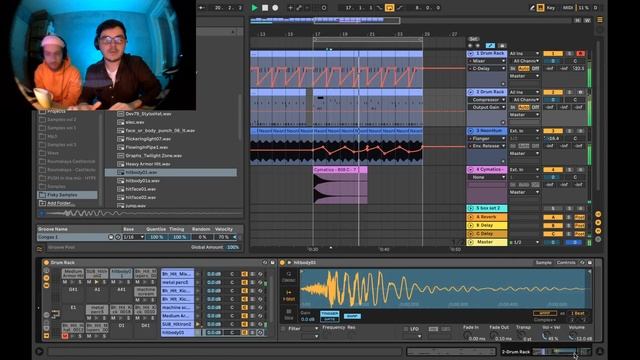
Task: Toggle Drum Rack device activator
Action: 46,262
